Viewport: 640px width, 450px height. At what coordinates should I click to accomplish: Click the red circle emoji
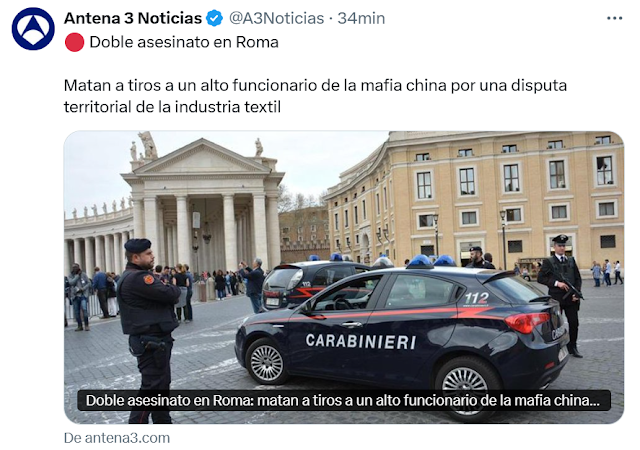pyautogui.click(x=74, y=42)
